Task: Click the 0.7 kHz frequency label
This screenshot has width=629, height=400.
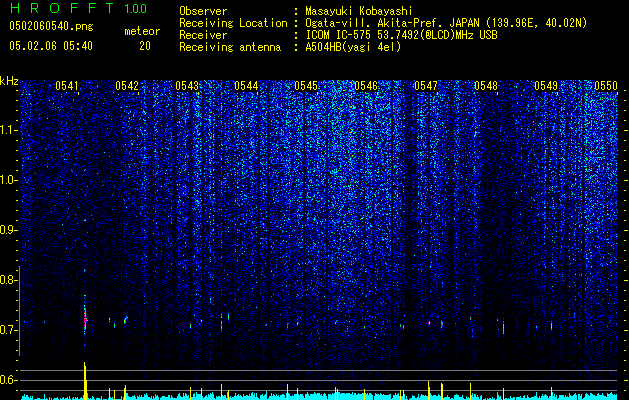Action: [8, 330]
